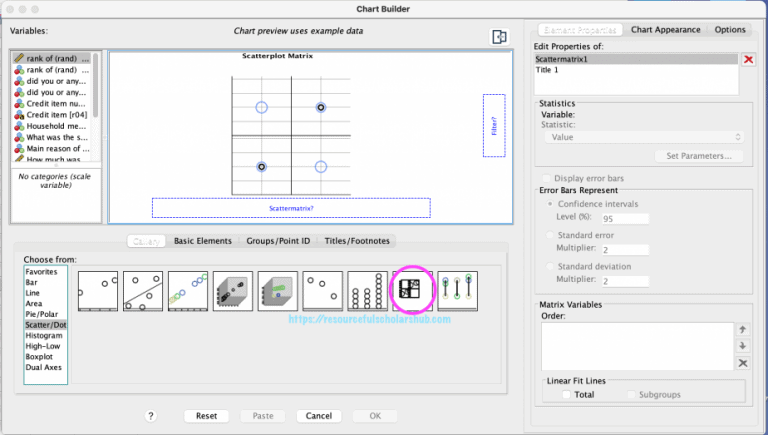Image resolution: width=768 pixels, height=435 pixels.
Task: Open the Groups/Point ID tab
Action: click(x=278, y=241)
